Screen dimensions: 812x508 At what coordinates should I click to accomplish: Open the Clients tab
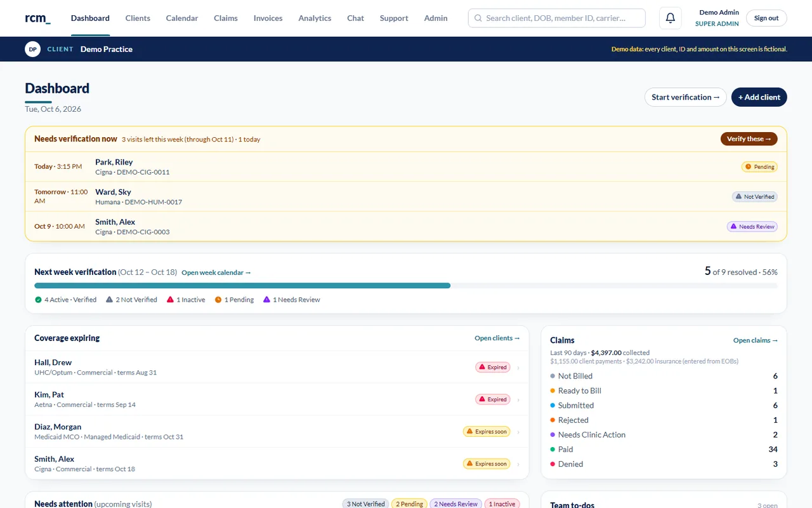pos(138,18)
